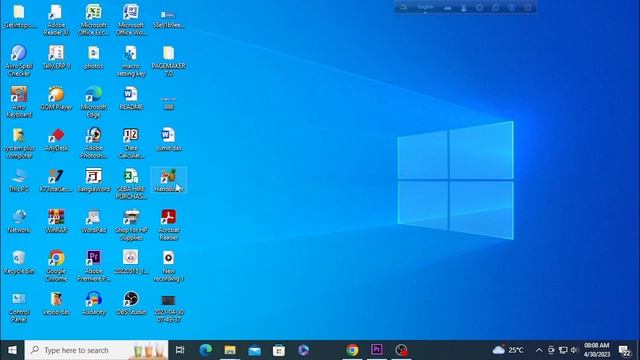Image resolution: width=640 pixels, height=360 pixels.
Task: Switch to OBS on the taskbar
Action: coord(401,350)
